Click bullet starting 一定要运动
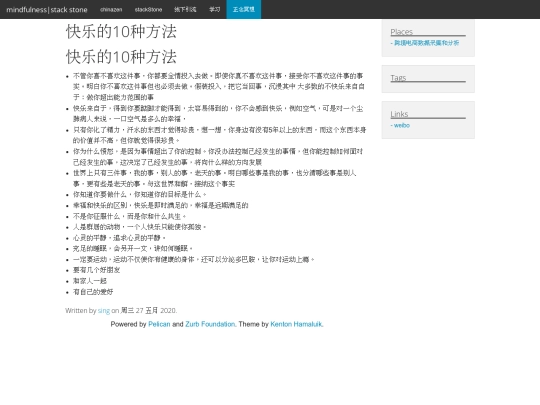 pyautogui.click(x=194, y=259)
